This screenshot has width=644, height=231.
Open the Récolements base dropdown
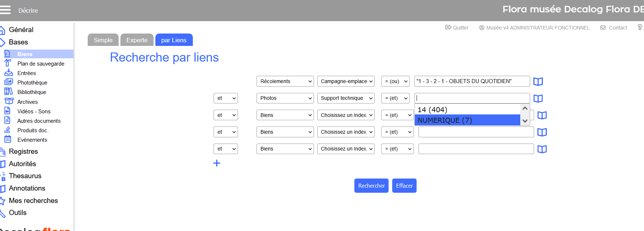click(x=285, y=81)
